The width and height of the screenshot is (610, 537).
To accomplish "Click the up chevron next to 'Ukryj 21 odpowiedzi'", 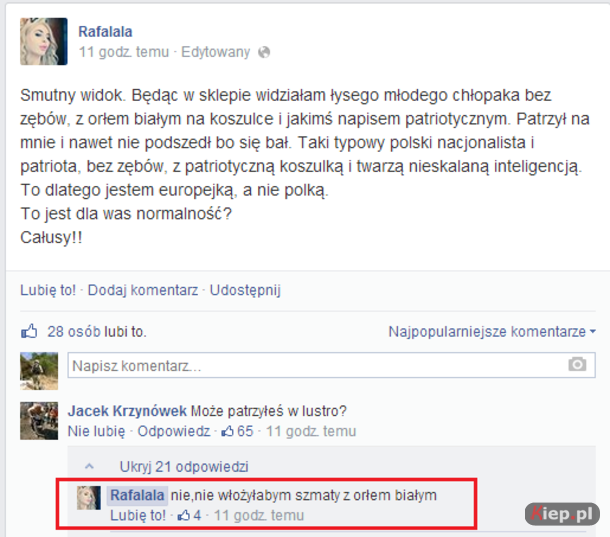I will tap(89, 466).
